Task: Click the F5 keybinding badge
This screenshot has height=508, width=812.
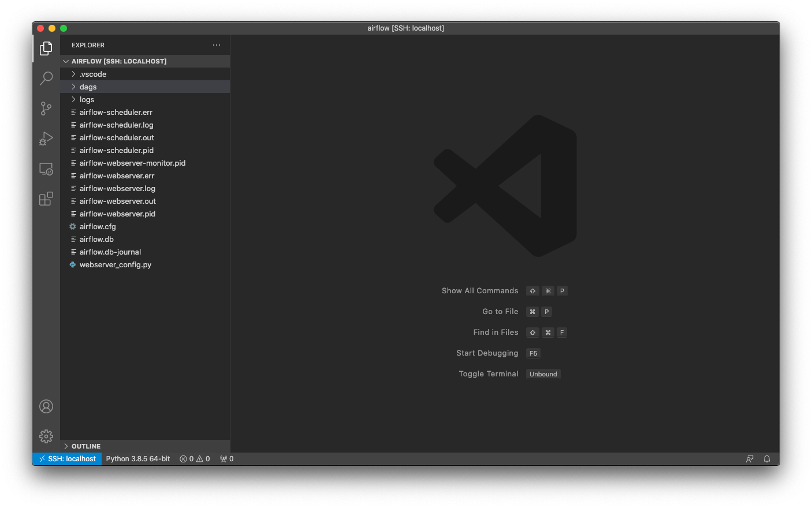Action: point(533,353)
